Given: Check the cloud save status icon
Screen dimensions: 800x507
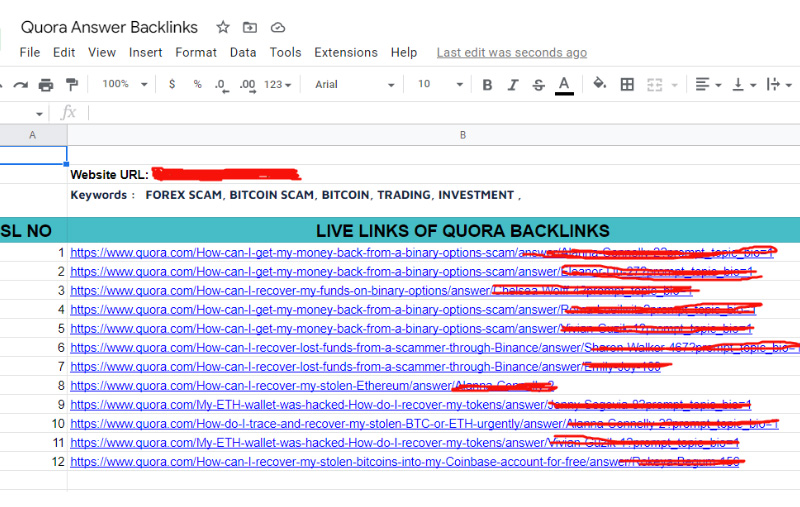Looking at the screenshot, I should (278, 28).
